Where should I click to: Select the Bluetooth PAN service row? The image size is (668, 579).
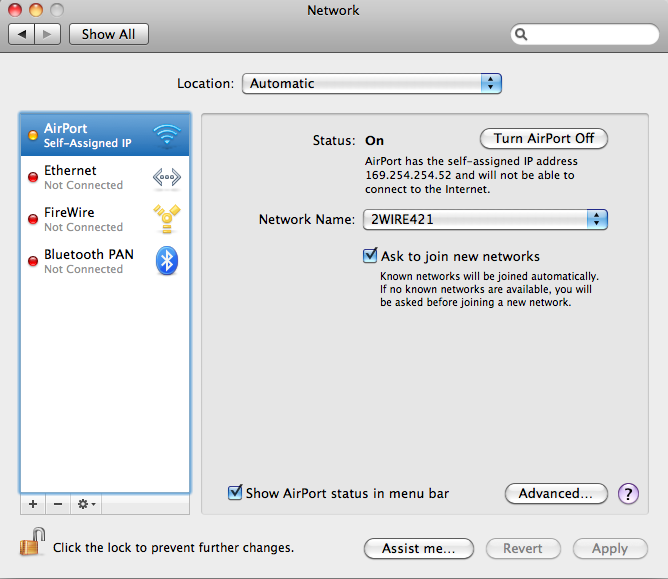coord(105,261)
